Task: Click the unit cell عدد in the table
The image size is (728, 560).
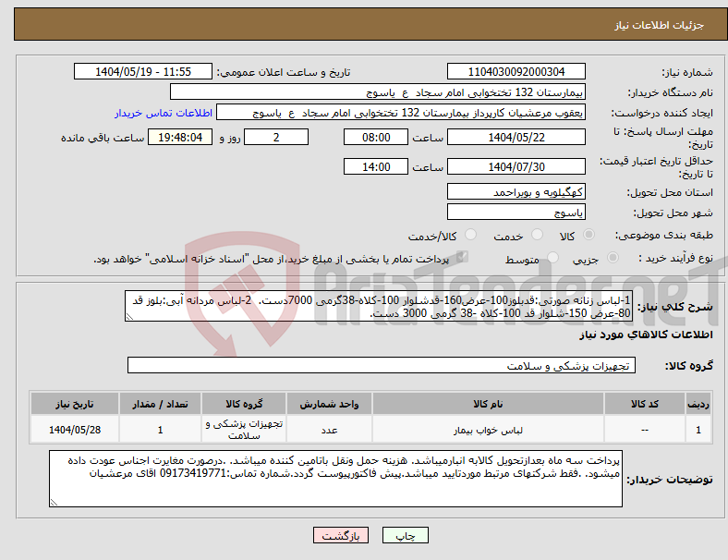Action: pyautogui.click(x=329, y=430)
